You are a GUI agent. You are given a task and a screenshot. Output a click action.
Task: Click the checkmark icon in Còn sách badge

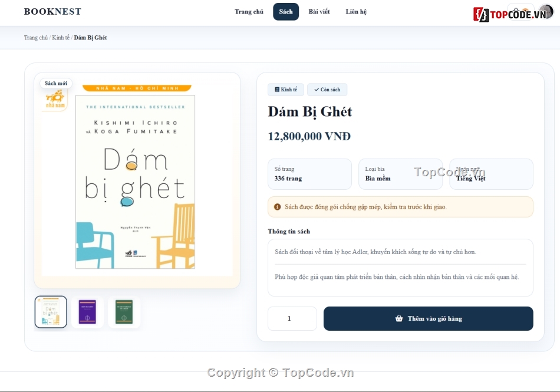(317, 90)
